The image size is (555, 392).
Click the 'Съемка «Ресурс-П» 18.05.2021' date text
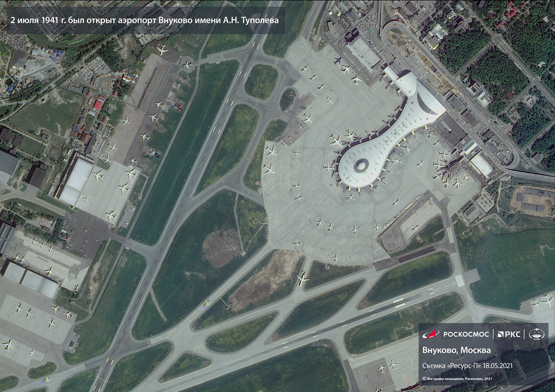click(467, 365)
